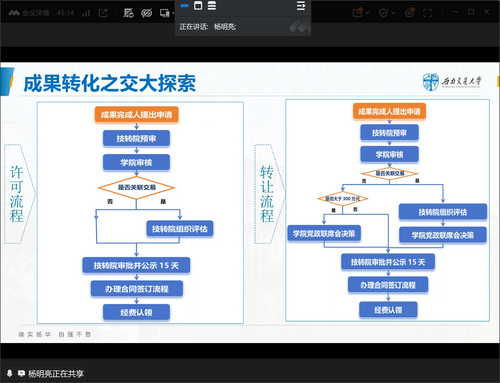
Task: Click 学院审核 box in 转让流程 chart
Action: coord(389,154)
